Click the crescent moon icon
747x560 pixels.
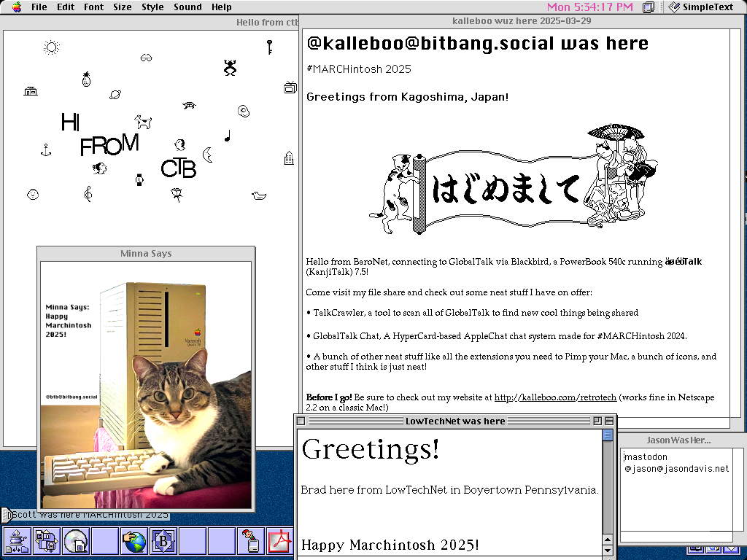pos(207,155)
